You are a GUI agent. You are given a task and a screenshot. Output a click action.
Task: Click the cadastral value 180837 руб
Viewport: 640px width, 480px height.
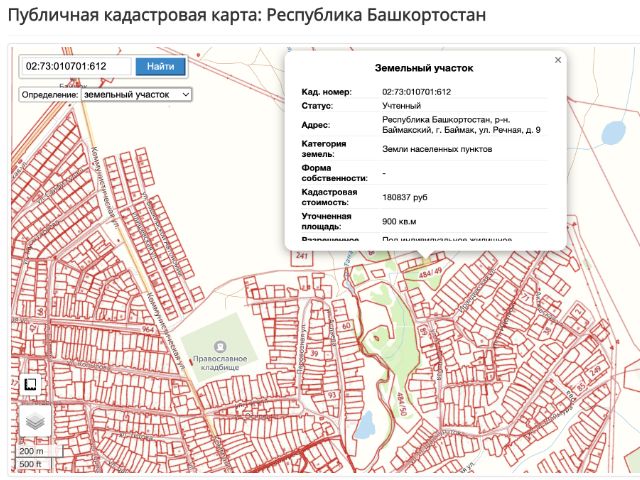click(404, 197)
